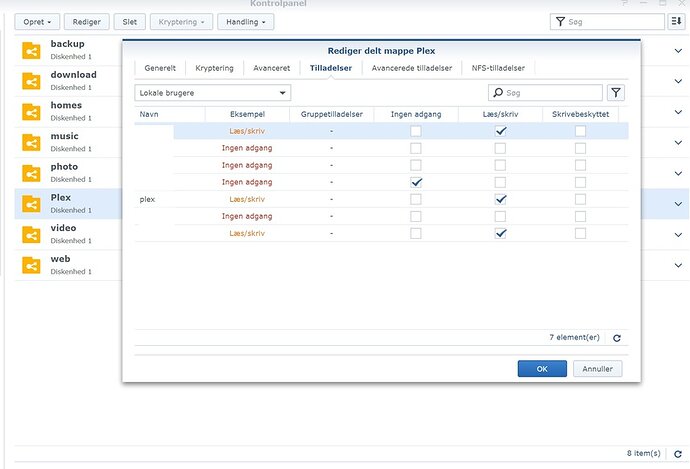Uncheck 'Læs/skriv' in the last user row

click(500, 233)
